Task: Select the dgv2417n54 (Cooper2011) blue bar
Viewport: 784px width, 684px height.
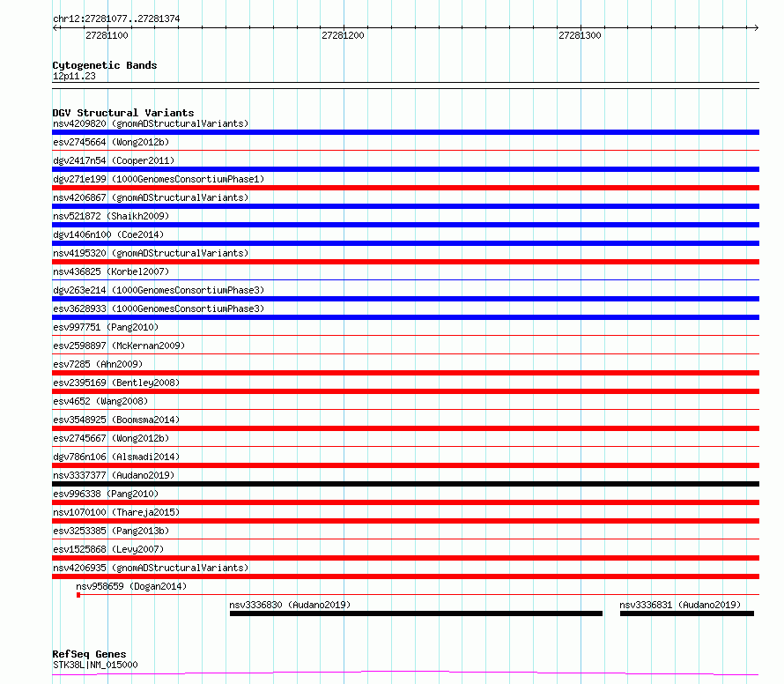Action: [405, 169]
